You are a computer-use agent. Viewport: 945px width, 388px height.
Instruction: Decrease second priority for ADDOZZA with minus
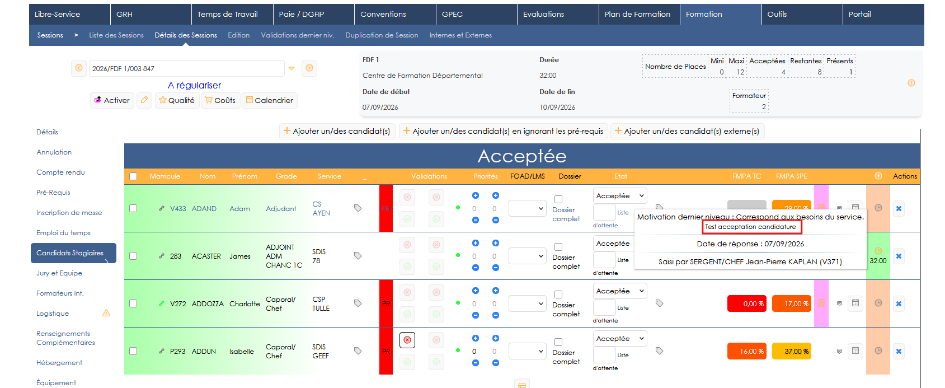tap(495, 314)
